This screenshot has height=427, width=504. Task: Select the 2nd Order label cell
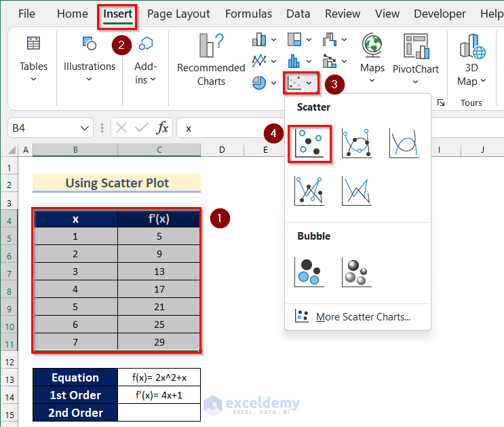(75, 413)
